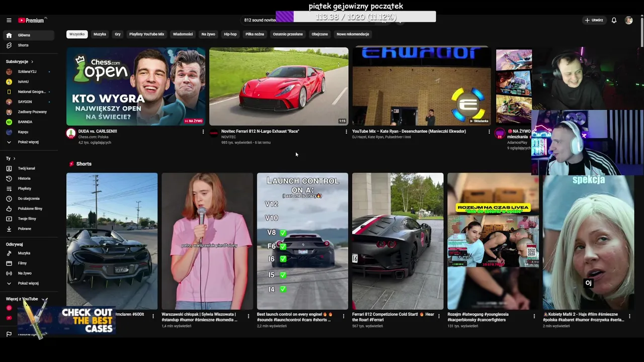
Task: Open the Subskrypcje section header
Action: pos(19,61)
